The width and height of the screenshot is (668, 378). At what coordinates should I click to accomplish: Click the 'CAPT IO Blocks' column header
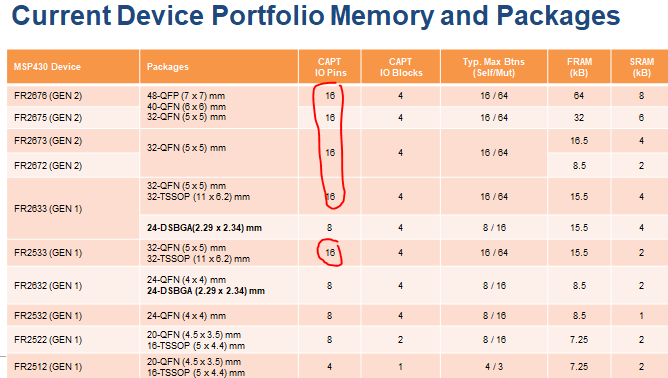400,67
